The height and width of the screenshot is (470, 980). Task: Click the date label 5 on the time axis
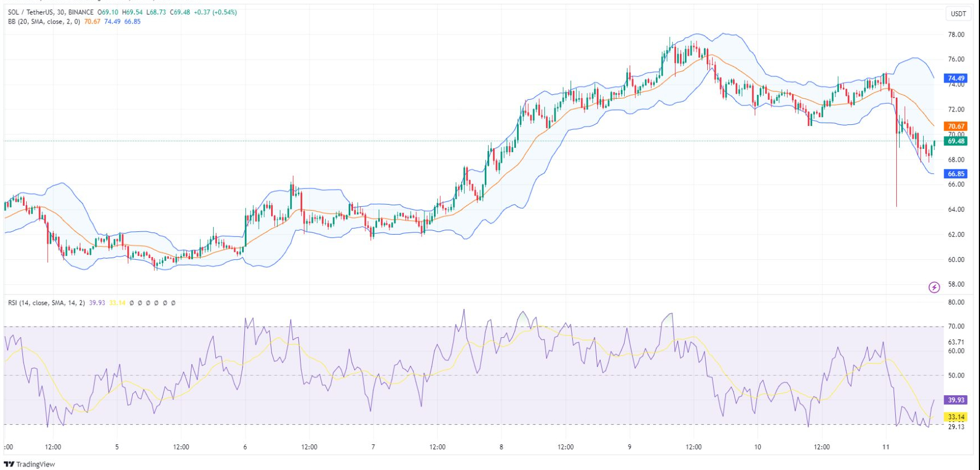[x=117, y=447]
